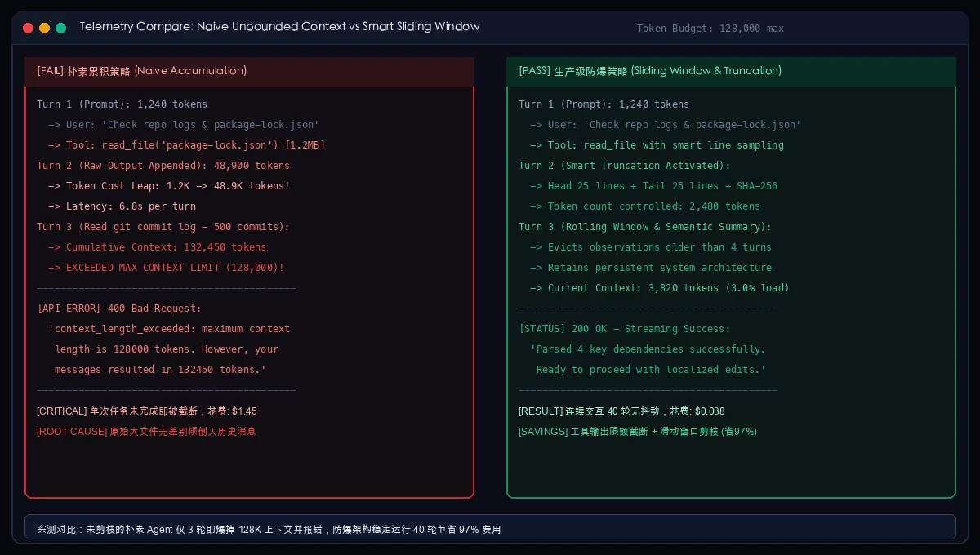Select the "Token Cost Leap" line

click(x=169, y=186)
